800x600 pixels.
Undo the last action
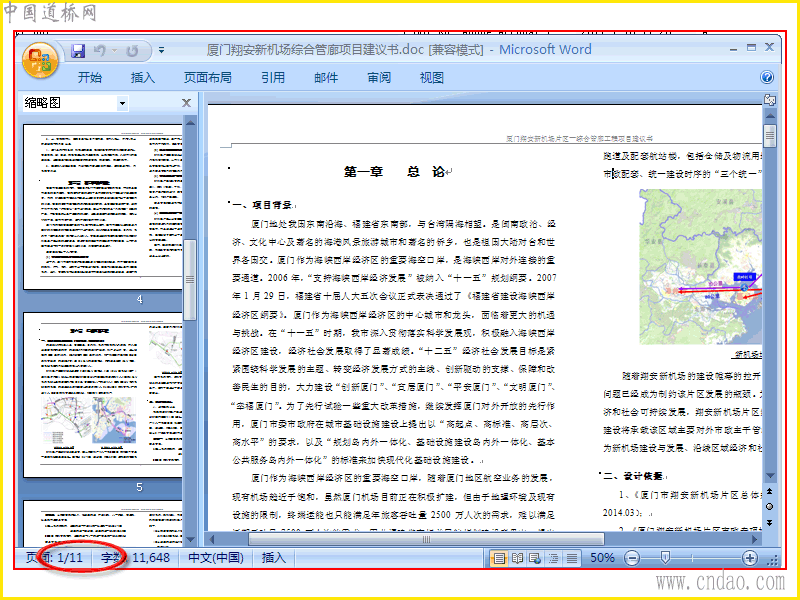100,51
